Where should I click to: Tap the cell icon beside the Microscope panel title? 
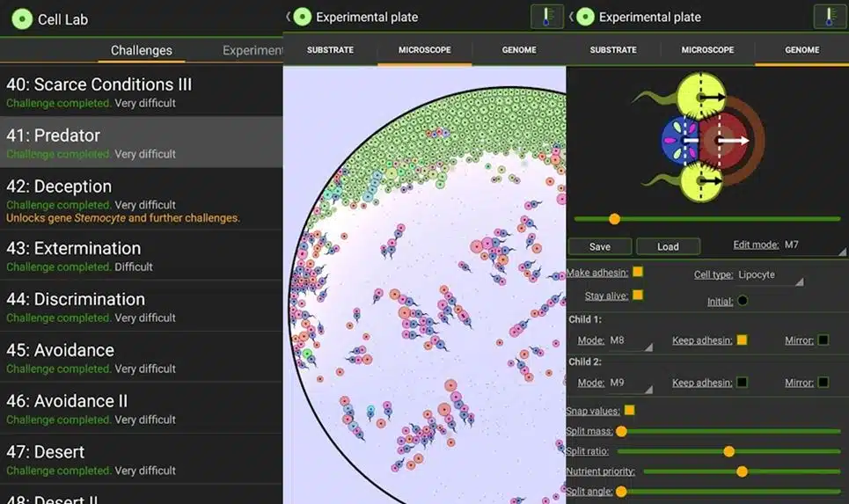pyautogui.click(x=303, y=17)
